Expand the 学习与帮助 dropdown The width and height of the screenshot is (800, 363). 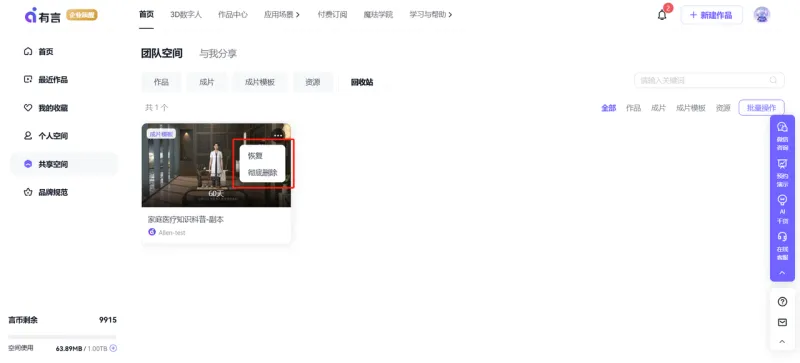[x=431, y=15]
